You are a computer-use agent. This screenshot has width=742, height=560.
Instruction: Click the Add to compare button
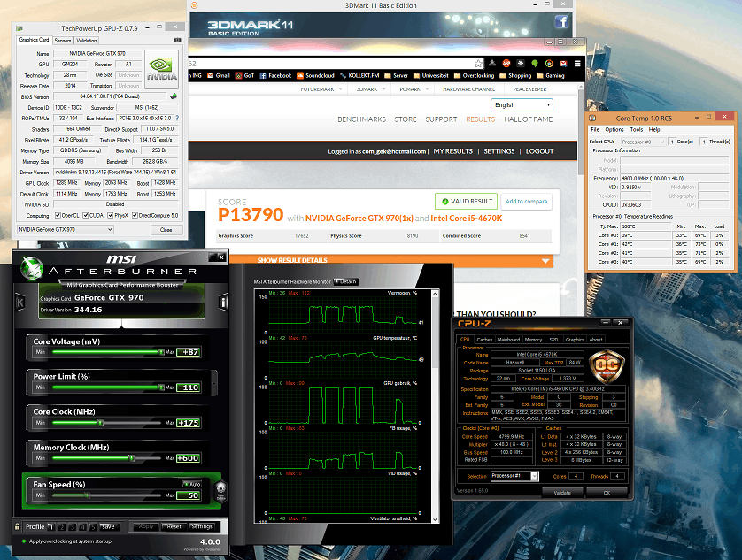coord(526,202)
